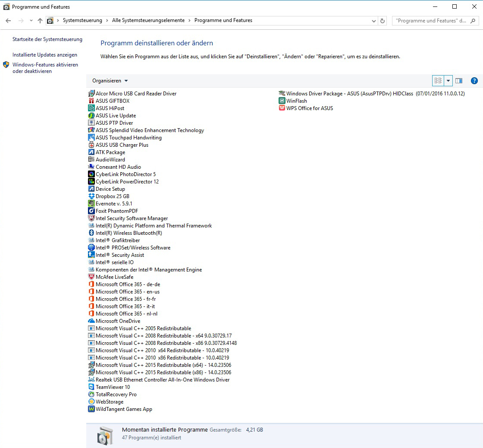
Task: Expand the recent locations arrow
Action: click(31, 21)
